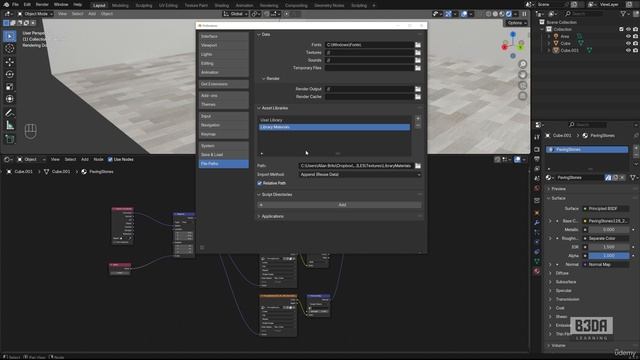Browse folder for asset library Path

point(418,166)
